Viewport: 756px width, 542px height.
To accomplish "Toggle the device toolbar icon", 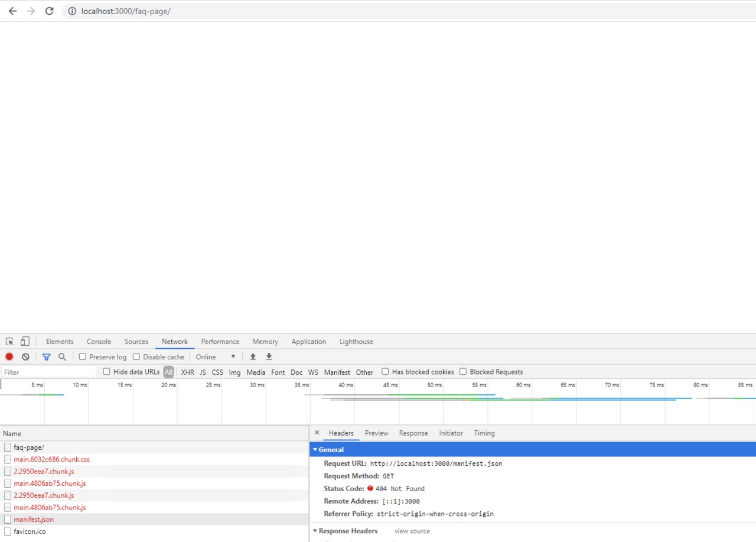I will point(25,342).
